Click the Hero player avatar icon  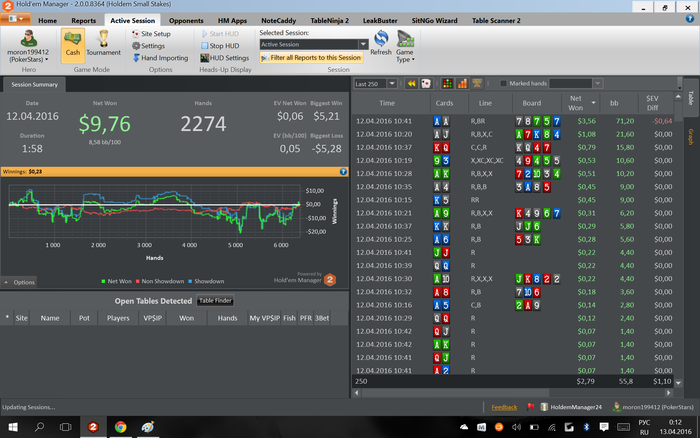point(29,38)
